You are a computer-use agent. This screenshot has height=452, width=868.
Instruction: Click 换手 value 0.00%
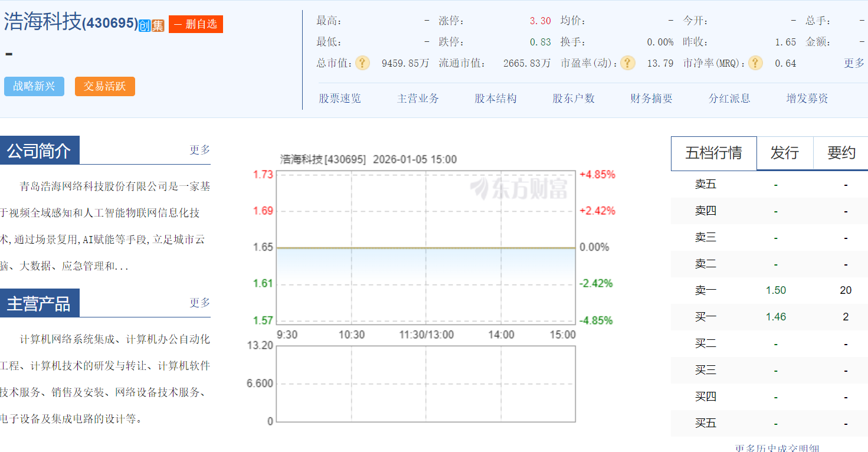click(x=660, y=42)
